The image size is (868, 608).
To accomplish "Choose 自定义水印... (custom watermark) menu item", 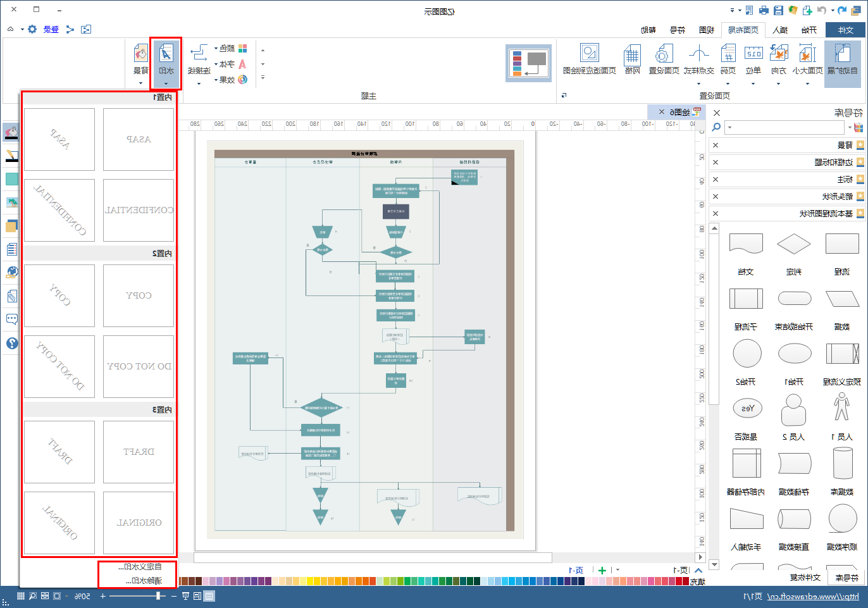I will pos(139,567).
